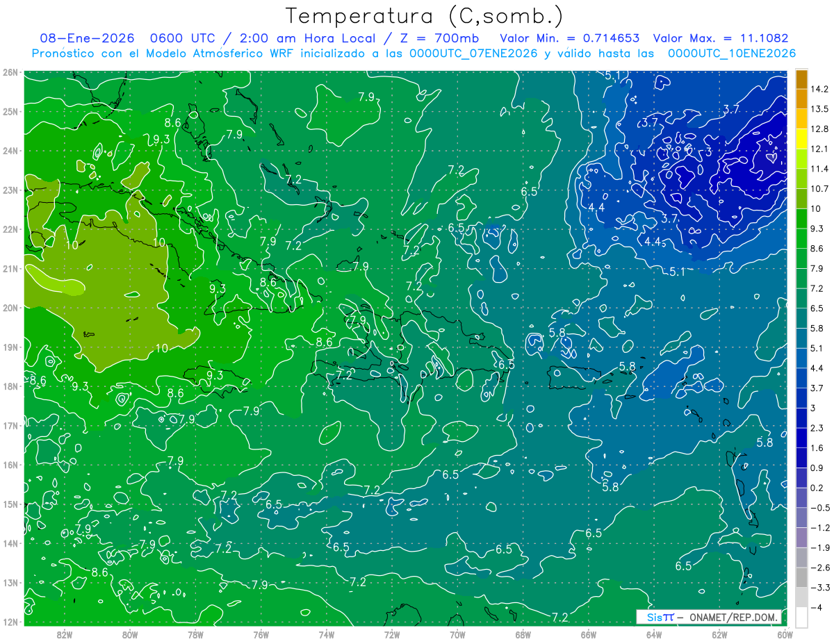Click the '78W' longitude axis label

click(195, 634)
